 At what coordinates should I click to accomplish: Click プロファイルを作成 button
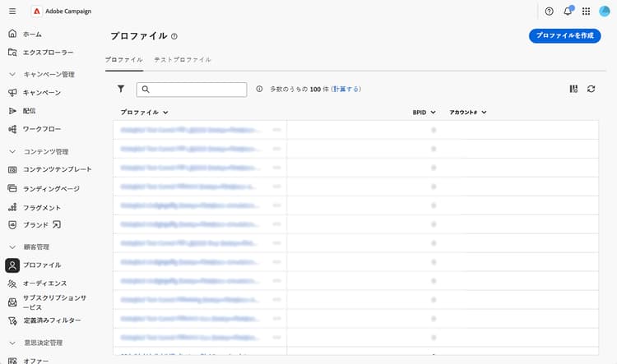pyautogui.click(x=564, y=36)
